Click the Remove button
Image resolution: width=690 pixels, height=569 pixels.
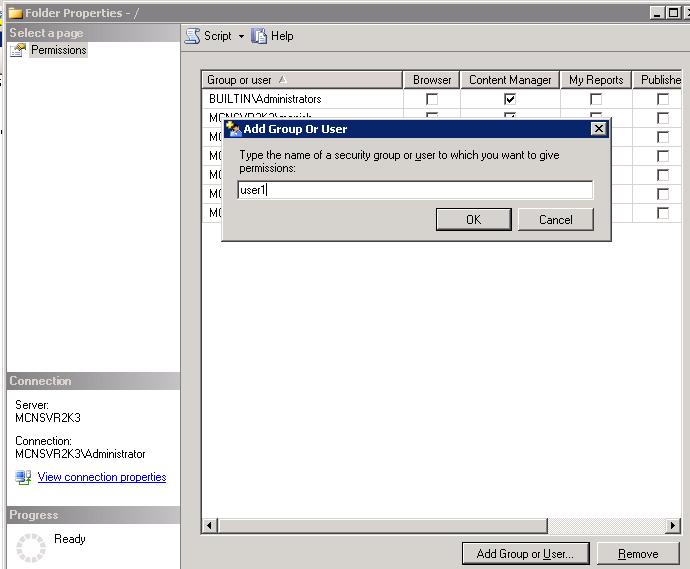tap(638, 554)
